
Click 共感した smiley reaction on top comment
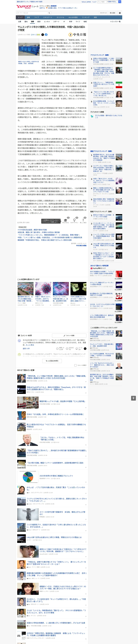57,349
